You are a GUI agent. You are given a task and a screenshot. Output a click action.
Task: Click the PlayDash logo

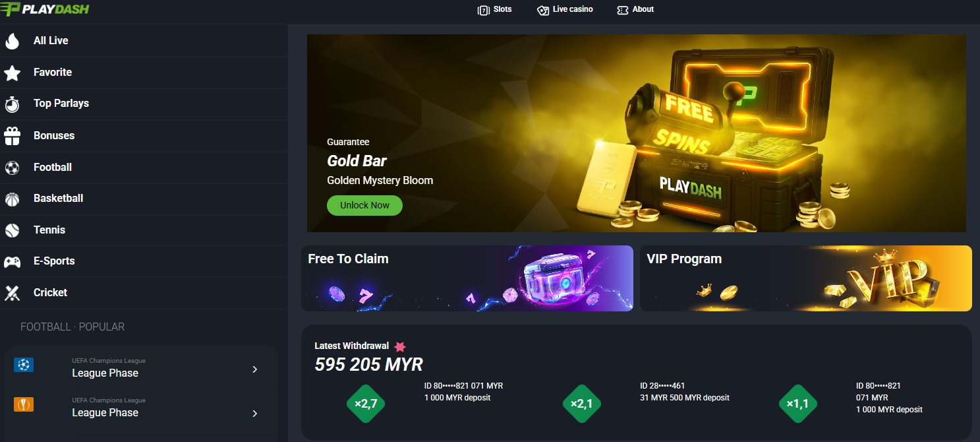click(45, 9)
